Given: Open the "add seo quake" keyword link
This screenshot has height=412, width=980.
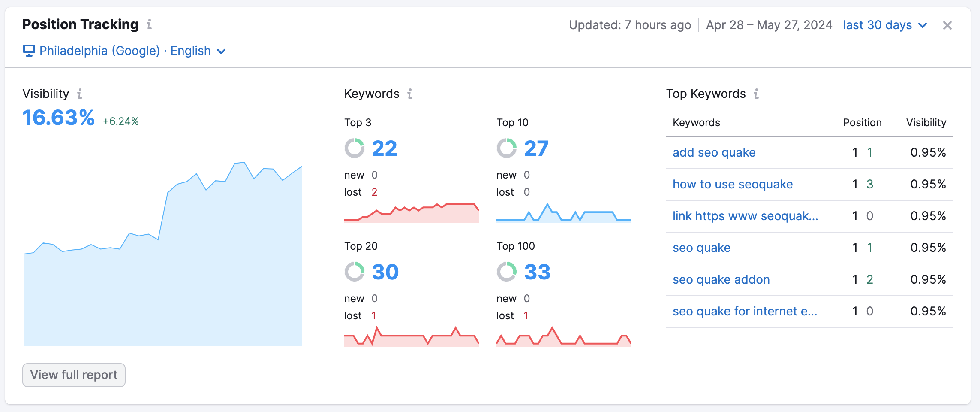Looking at the screenshot, I should 714,152.
